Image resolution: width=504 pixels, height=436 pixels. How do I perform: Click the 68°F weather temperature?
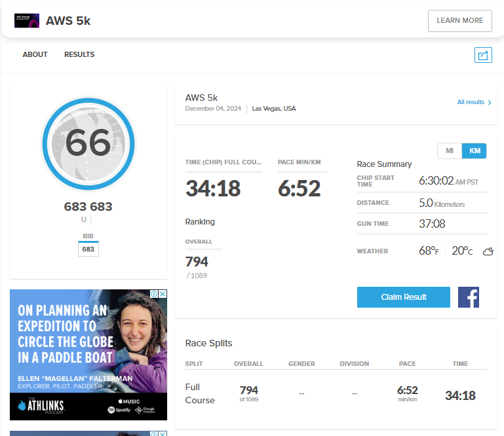(429, 251)
